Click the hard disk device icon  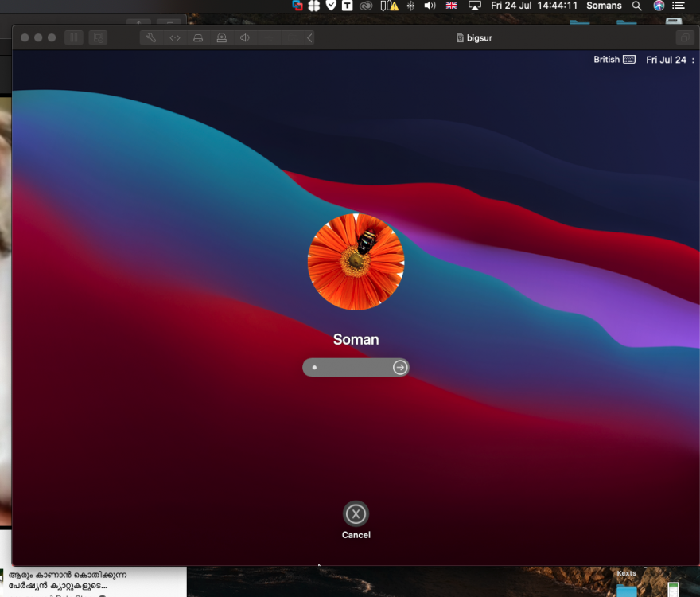click(x=198, y=37)
